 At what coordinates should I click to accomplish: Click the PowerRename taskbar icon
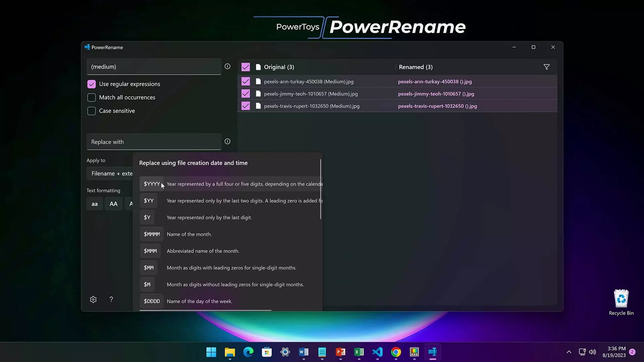433,352
